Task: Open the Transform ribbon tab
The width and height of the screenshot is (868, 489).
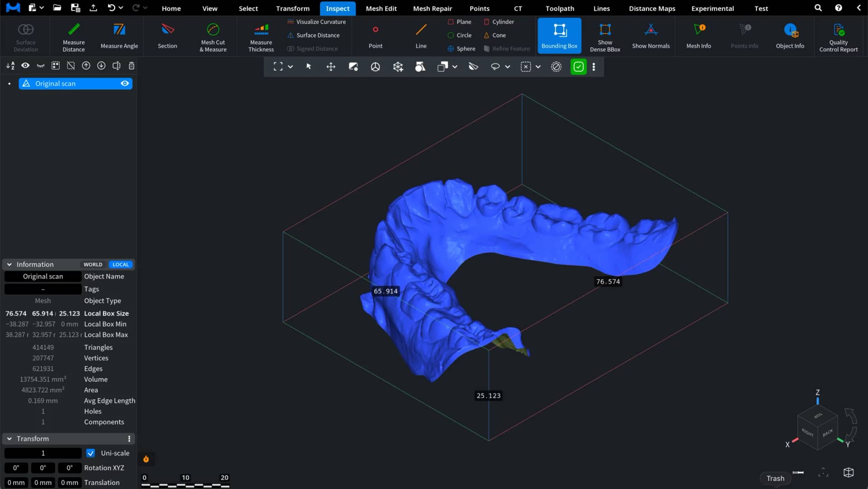Action: pos(292,8)
